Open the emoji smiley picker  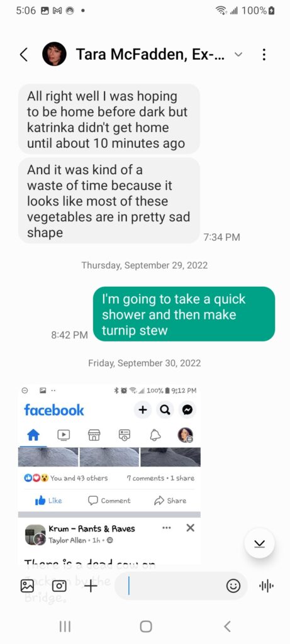(233, 586)
